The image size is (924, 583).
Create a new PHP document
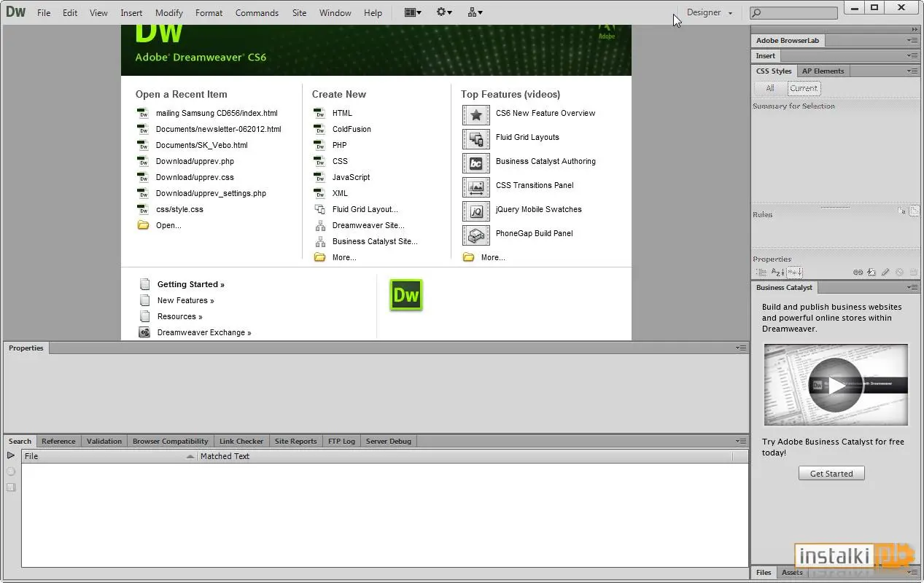click(x=339, y=145)
